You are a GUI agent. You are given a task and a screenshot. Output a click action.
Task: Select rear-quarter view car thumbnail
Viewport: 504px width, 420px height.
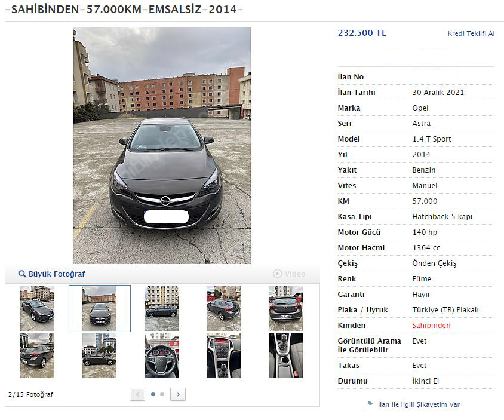223,309
